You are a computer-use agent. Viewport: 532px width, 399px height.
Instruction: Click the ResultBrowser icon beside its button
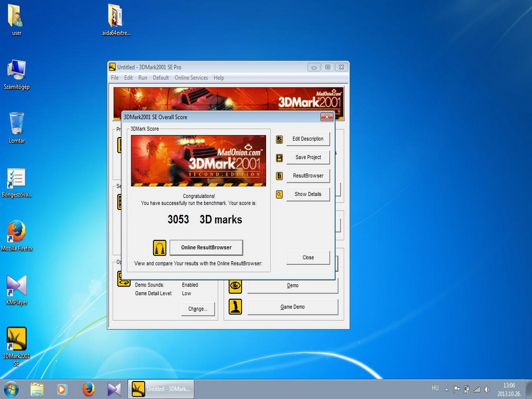279,176
